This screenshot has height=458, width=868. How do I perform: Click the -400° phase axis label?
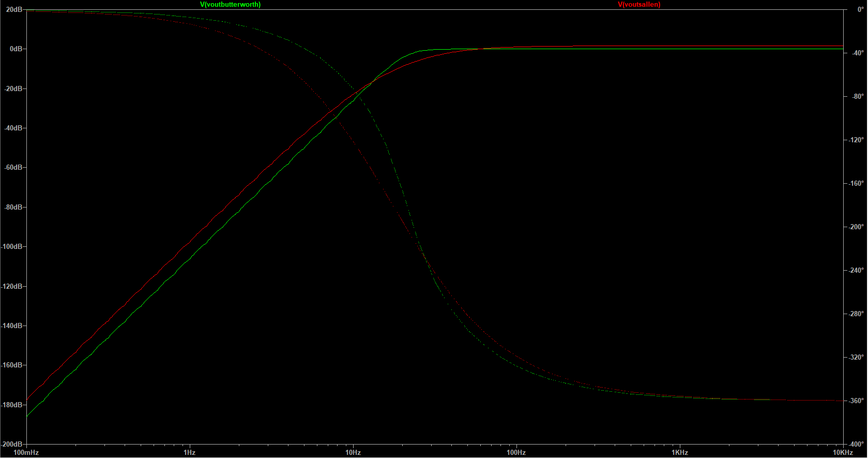click(855, 444)
